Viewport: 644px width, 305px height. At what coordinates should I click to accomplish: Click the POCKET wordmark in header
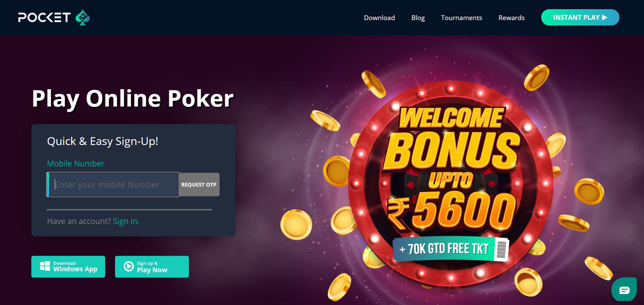point(44,17)
